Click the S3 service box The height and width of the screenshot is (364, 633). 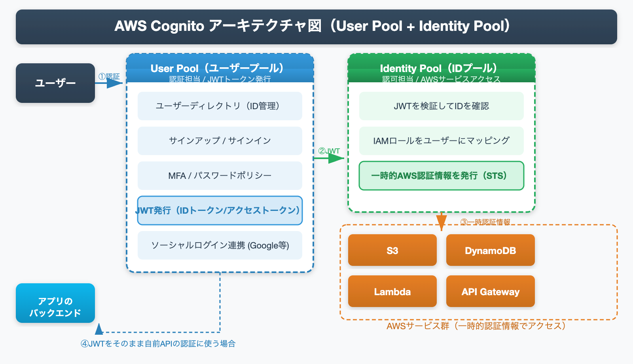[392, 250]
